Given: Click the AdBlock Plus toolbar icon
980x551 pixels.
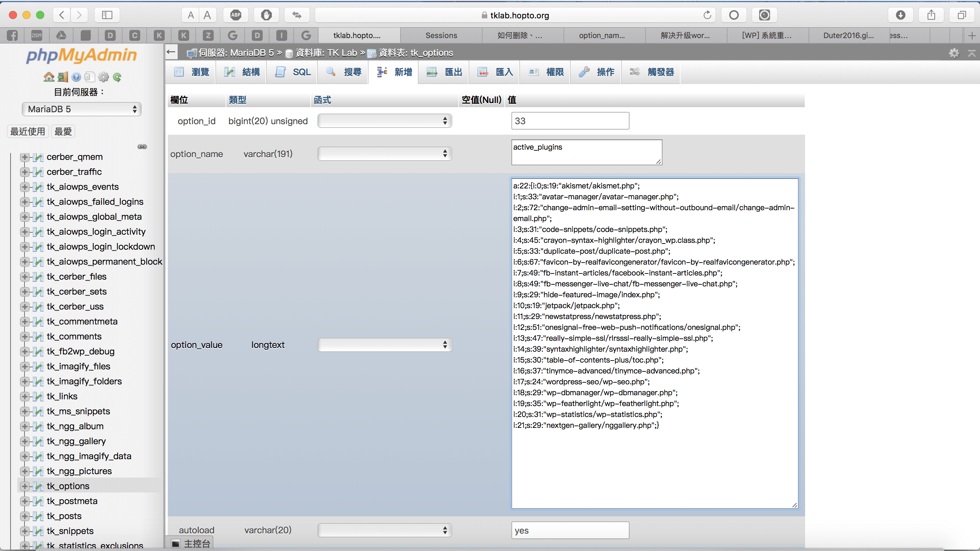Looking at the screenshot, I should click(236, 15).
